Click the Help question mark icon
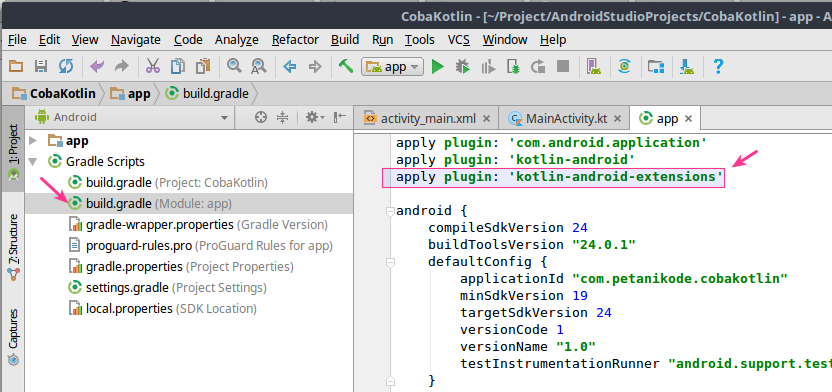This screenshot has height=392, width=832. [718, 66]
